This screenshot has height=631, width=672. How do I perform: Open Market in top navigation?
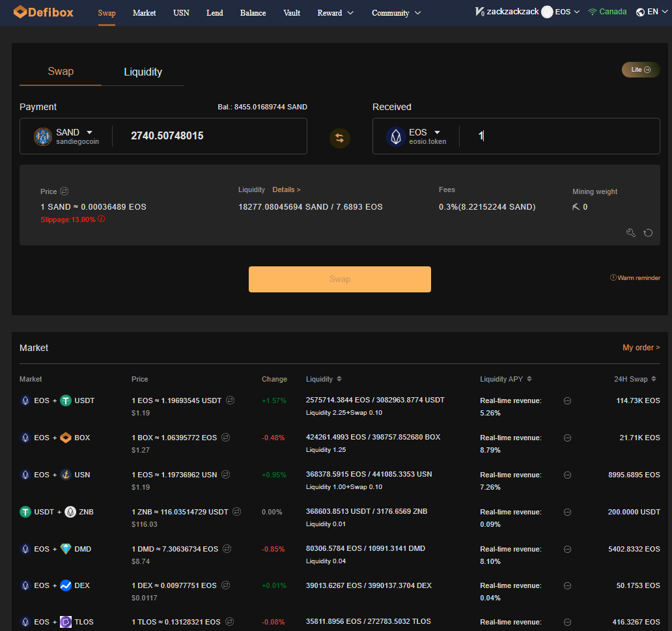(145, 13)
